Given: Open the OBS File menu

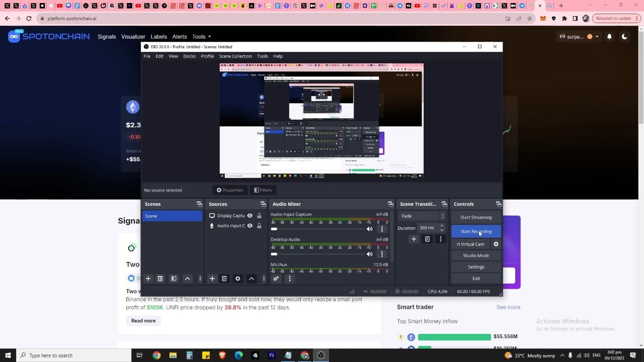Looking at the screenshot, I should tap(147, 56).
